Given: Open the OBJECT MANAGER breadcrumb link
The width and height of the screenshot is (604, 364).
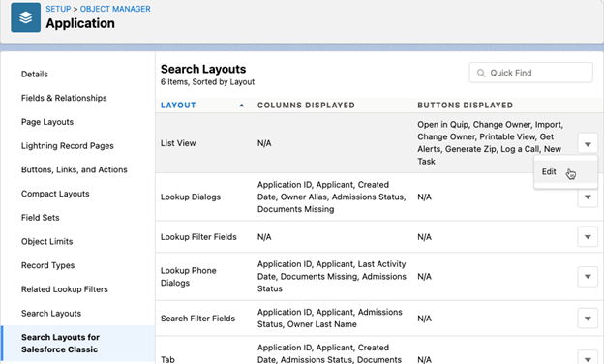Looking at the screenshot, I should [x=115, y=9].
